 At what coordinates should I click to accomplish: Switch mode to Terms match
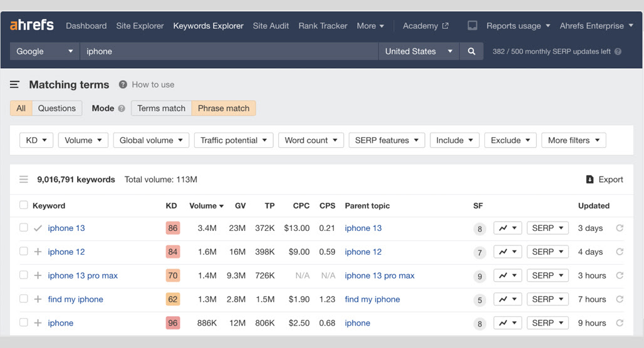[162, 108]
